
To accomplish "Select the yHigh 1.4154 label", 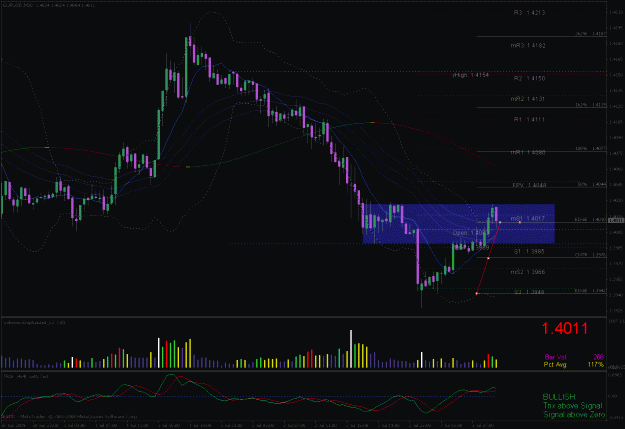I will pos(470,75).
